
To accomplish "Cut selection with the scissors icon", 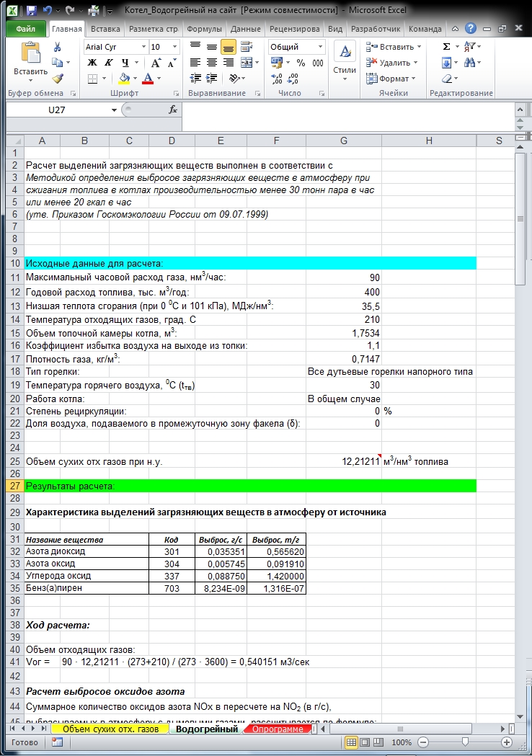I will pyautogui.click(x=58, y=47).
